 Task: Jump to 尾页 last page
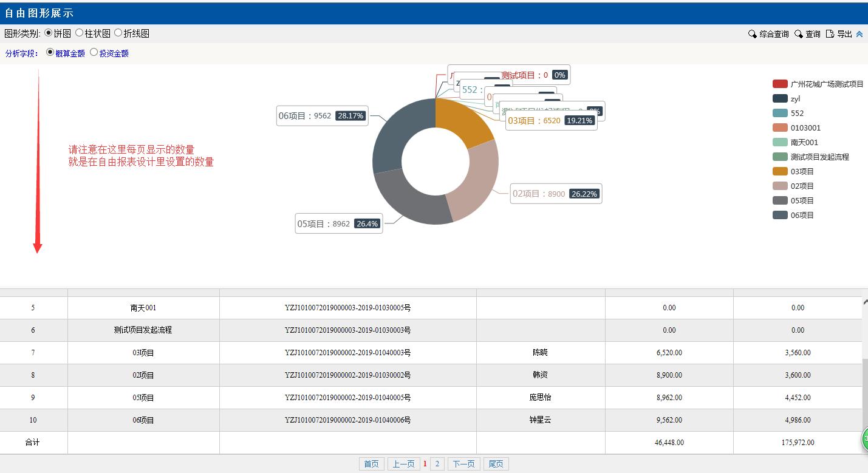[x=496, y=464]
